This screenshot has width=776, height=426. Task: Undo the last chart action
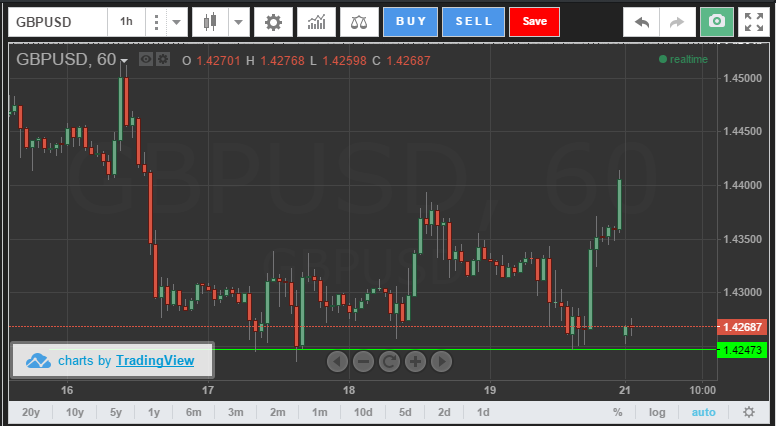(x=641, y=22)
